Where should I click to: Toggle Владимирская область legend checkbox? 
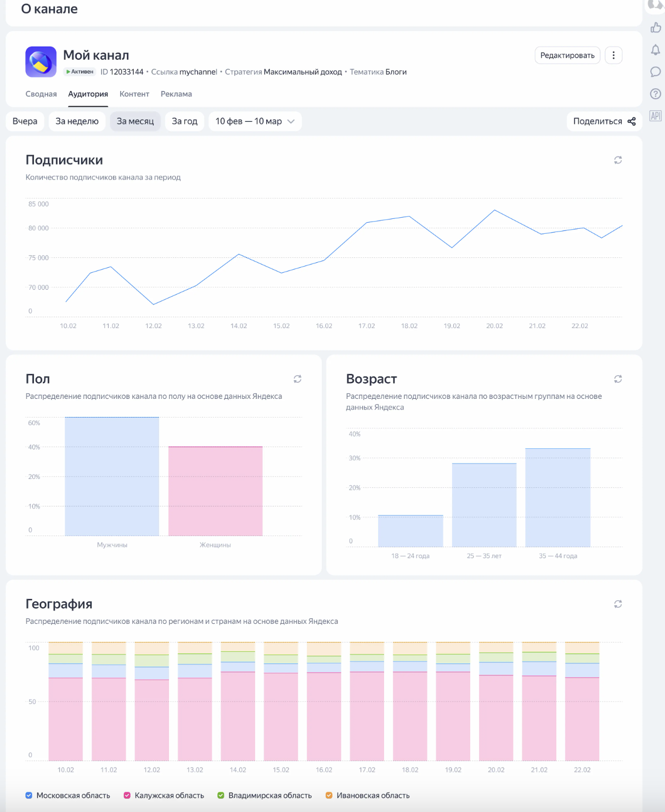[x=221, y=796]
